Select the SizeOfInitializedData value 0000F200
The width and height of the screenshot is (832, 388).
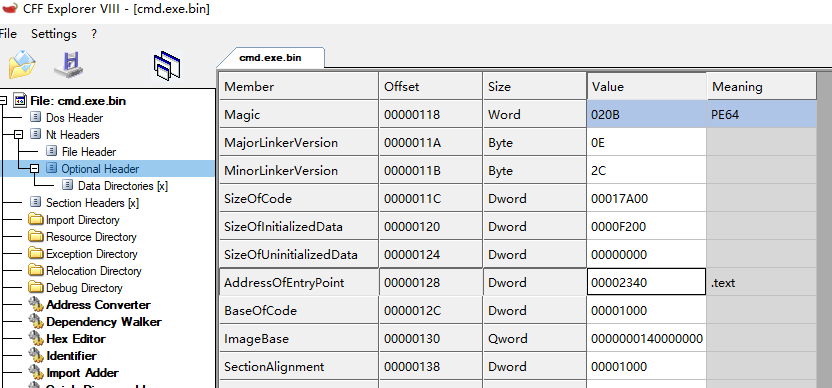click(646, 227)
